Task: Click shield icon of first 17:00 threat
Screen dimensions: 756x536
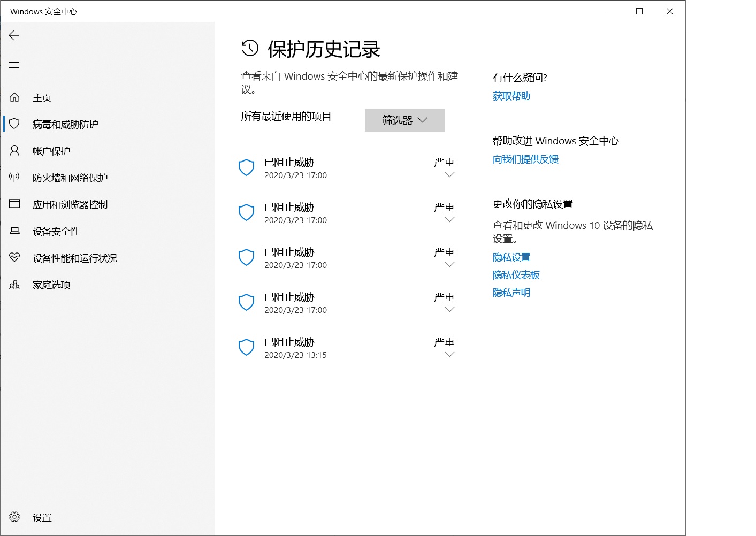Action: pos(246,167)
